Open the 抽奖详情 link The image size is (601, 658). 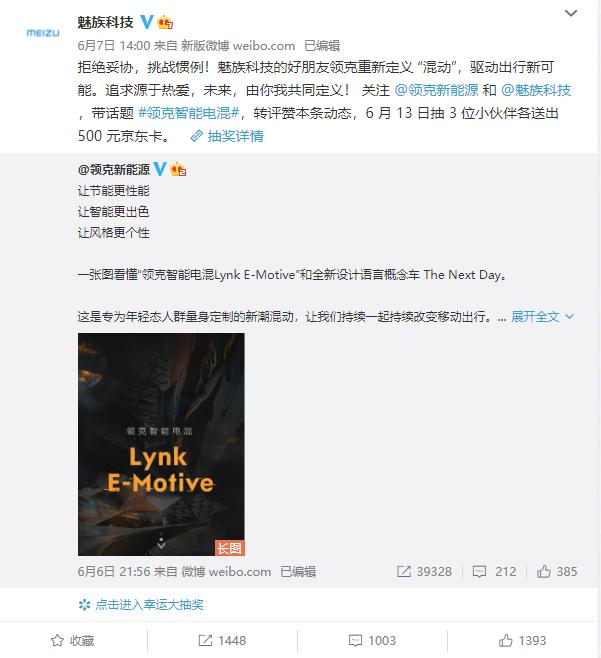(x=227, y=136)
